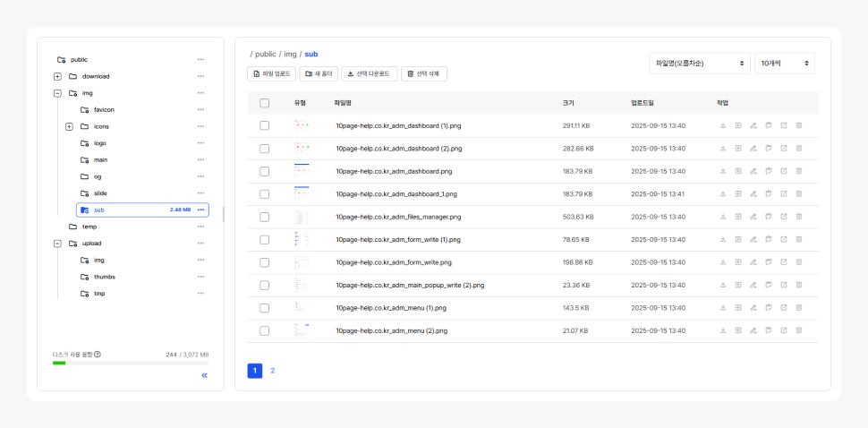Open the 10-items-per-page dropdown
Viewport: 868px width, 428px height.
[784, 64]
